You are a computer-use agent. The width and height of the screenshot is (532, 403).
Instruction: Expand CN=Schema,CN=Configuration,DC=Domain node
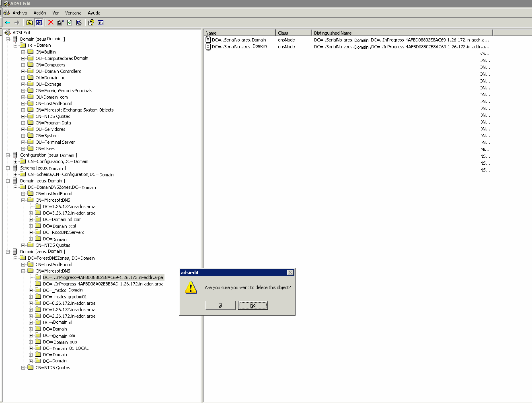(x=15, y=174)
